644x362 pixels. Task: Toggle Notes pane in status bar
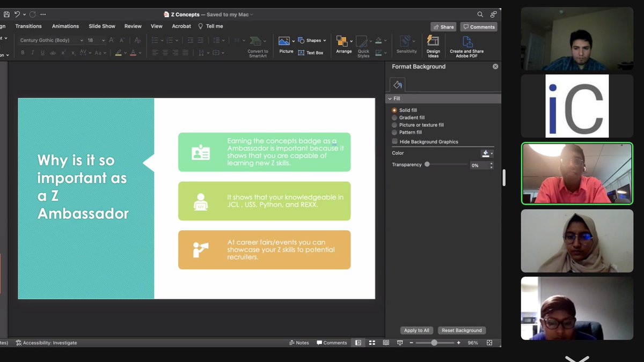tap(299, 343)
